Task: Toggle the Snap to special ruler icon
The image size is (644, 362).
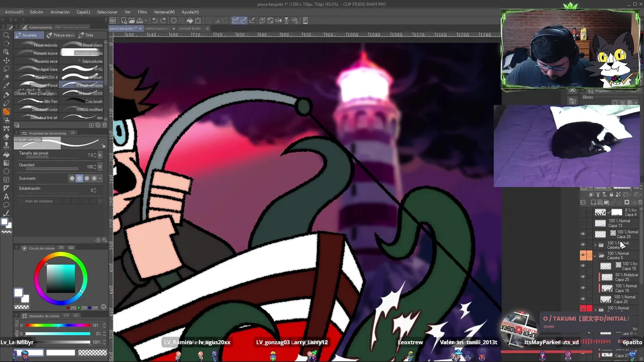Action: (244, 21)
